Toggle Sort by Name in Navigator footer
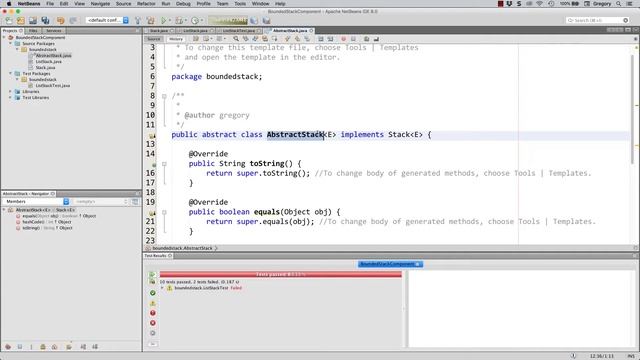The height and width of the screenshot is (360, 640). (83, 347)
